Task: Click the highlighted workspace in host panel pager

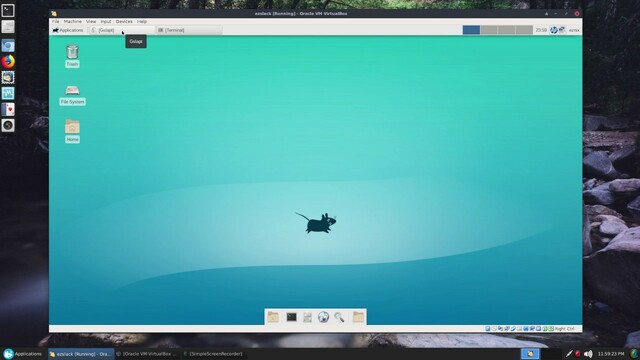Action: pos(530,354)
